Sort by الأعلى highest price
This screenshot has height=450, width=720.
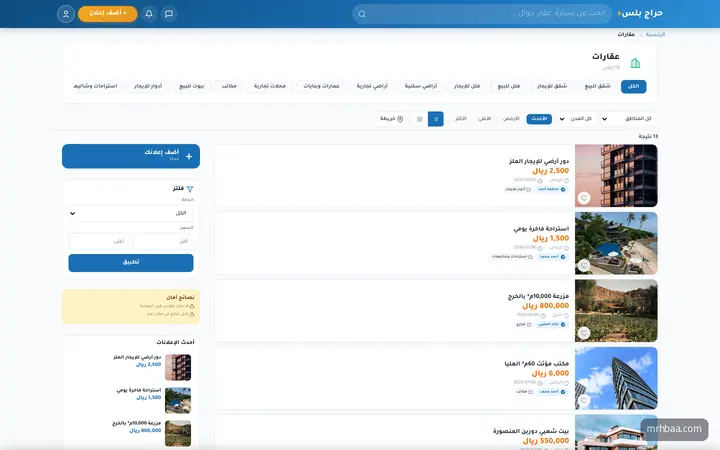[x=485, y=119]
